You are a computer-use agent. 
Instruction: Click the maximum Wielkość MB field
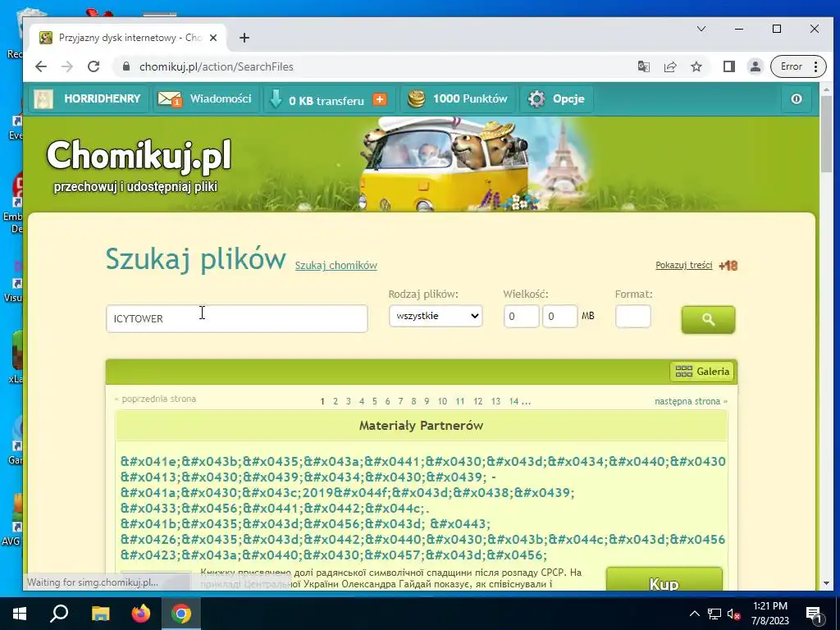[x=559, y=316]
